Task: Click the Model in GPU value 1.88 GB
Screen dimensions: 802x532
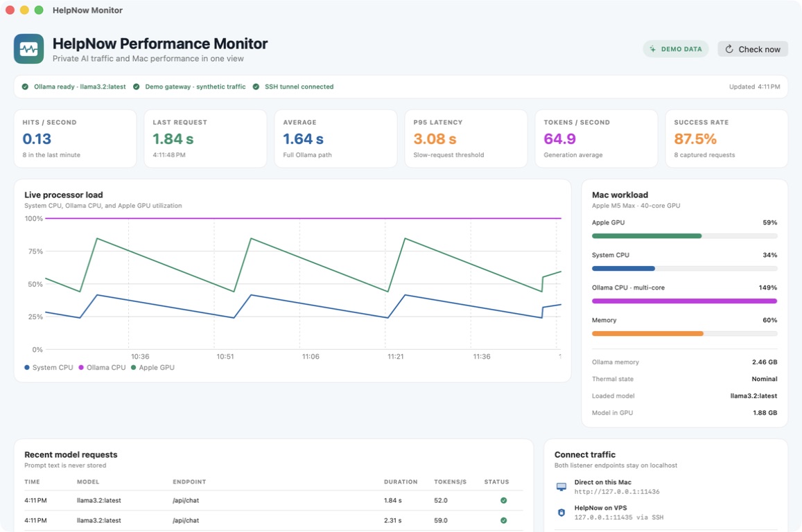Action: (x=765, y=412)
